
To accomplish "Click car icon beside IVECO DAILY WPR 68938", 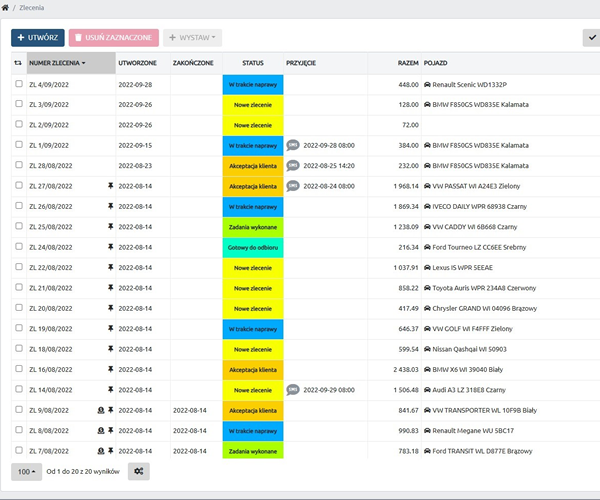I will 427,207.
